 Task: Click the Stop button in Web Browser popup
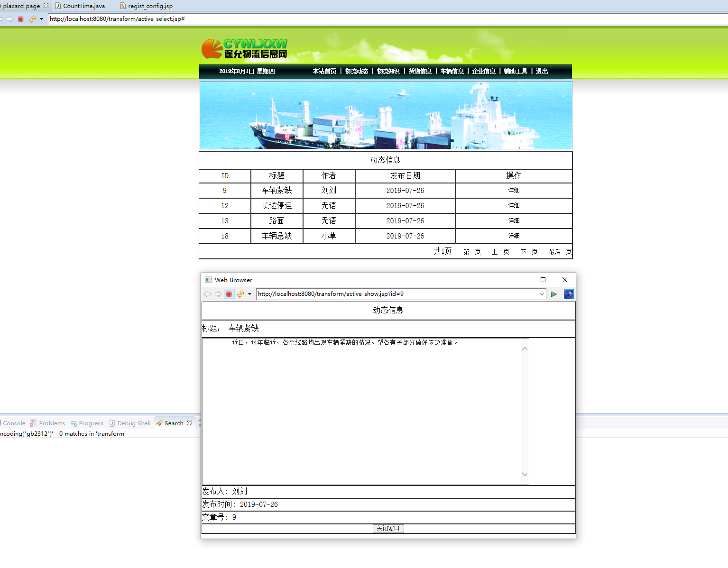click(229, 294)
